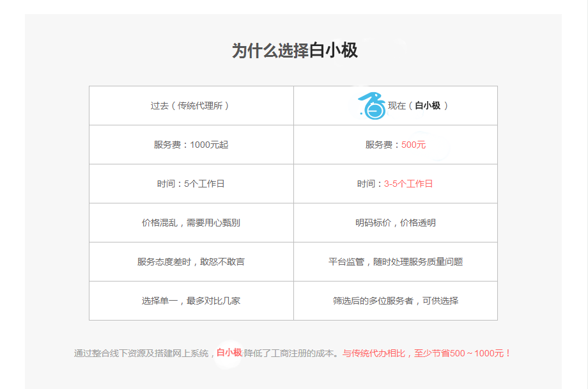Click the 服务态度差时，敢怒不敢言 cell
The width and height of the screenshot is (588, 389).
pyautogui.click(x=190, y=262)
